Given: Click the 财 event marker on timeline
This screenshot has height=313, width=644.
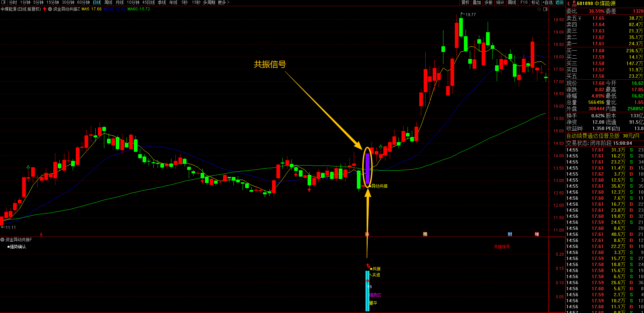Looking at the screenshot, I should click(x=510, y=234).
